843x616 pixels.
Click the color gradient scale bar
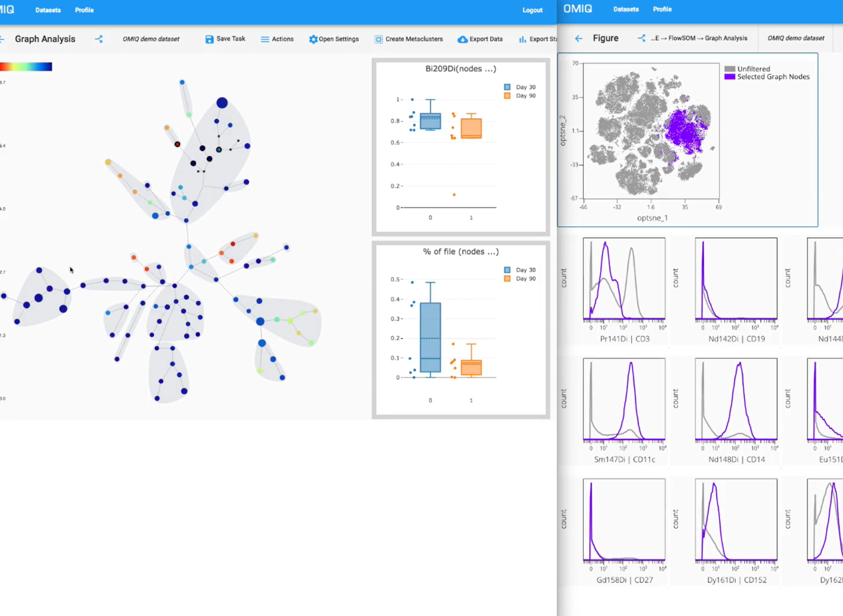(x=26, y=66)
